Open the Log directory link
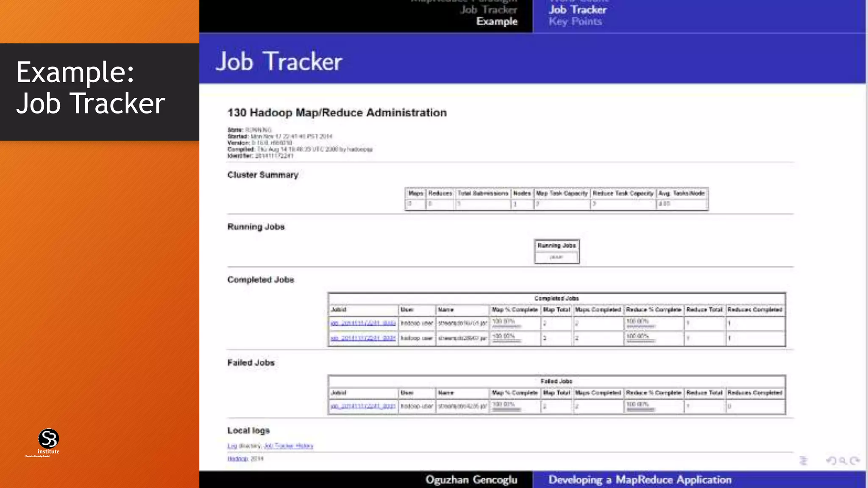 click(232, 446)
